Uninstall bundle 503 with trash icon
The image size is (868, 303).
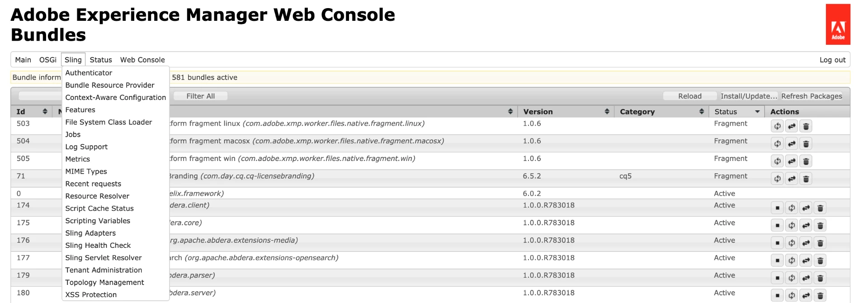click(806, 126)
